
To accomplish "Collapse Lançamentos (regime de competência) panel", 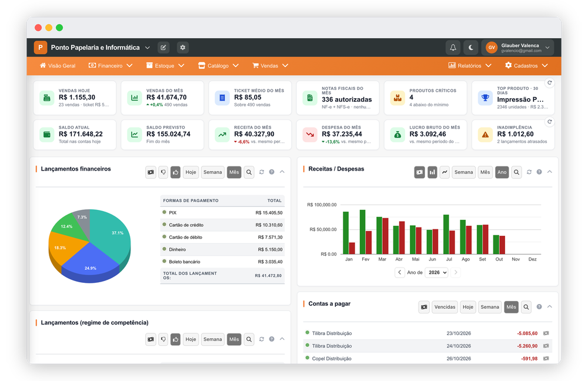I will coord(282,339).
